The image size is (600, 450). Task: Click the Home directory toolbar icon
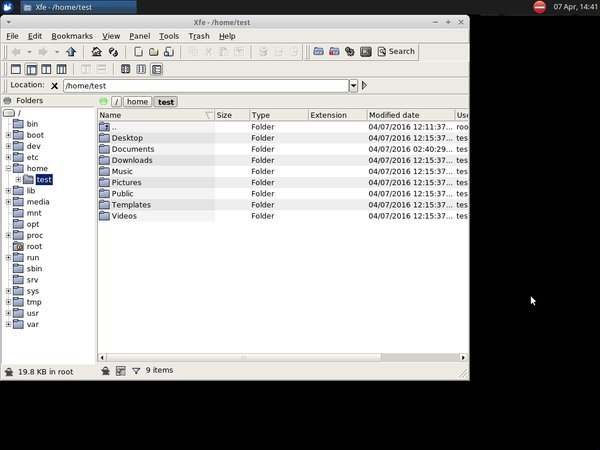pos(96,52)
